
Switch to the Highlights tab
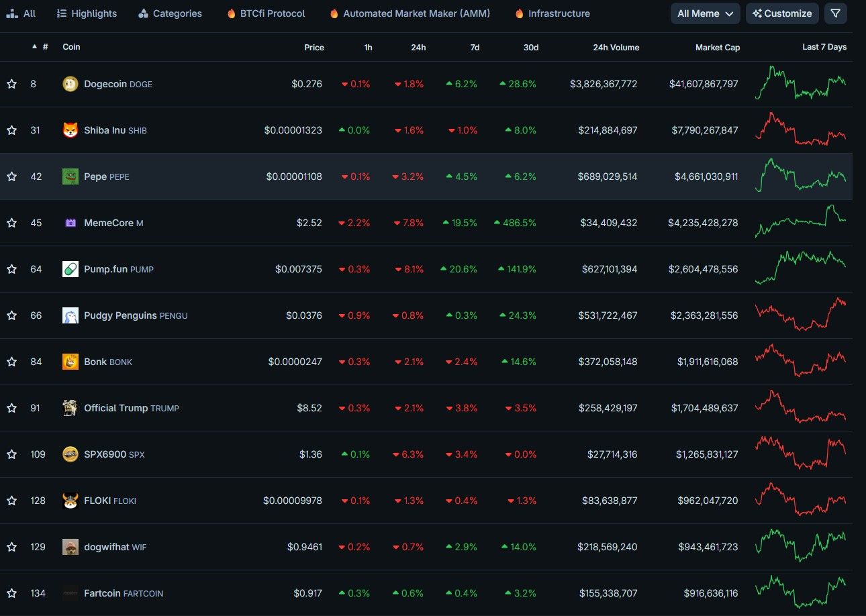click(x=87, y=13)
